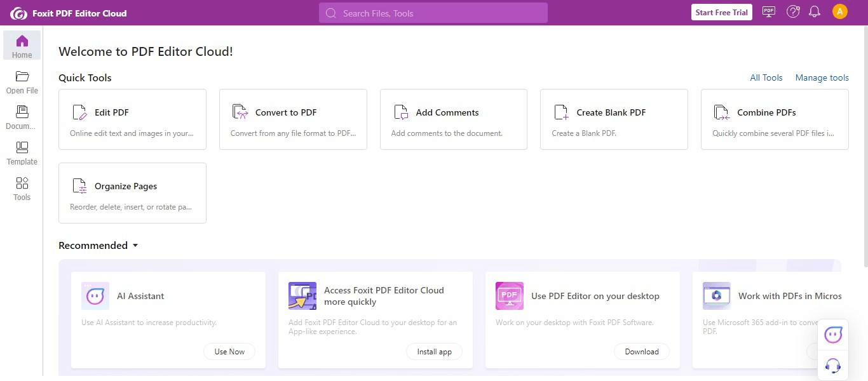Select the Convert to PDF tool

293,119
